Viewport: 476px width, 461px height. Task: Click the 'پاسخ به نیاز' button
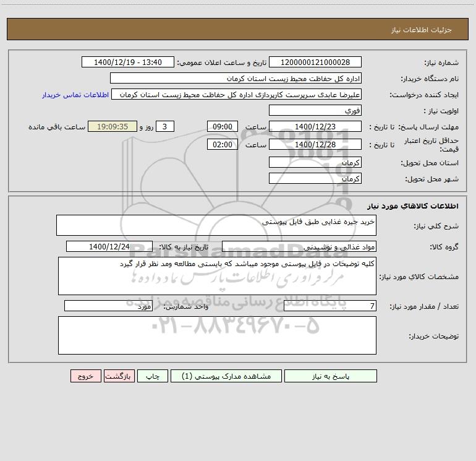330,376
